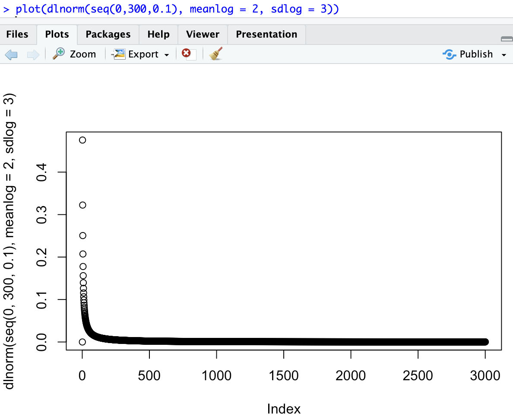This screenshot has width=513, height=420.
Task: Open the Export dropdown menu
Action: pyautogui.click(x=141, y=54)
